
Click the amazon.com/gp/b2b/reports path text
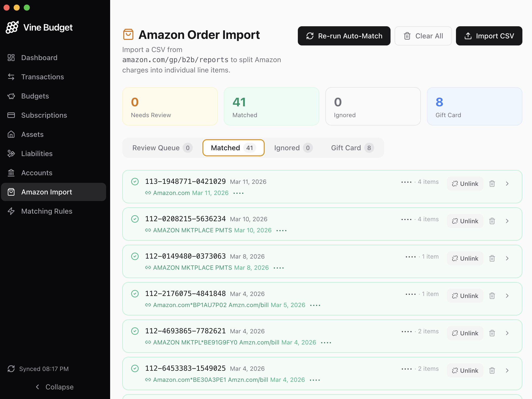175,60
